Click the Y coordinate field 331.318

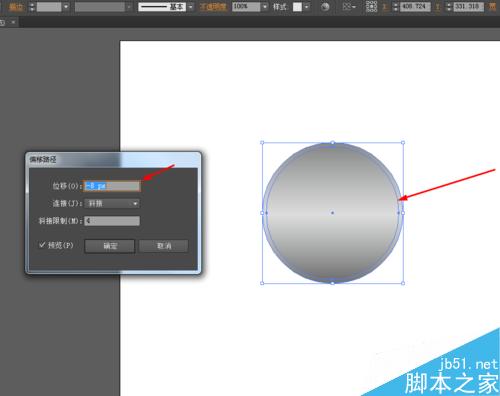468,7
